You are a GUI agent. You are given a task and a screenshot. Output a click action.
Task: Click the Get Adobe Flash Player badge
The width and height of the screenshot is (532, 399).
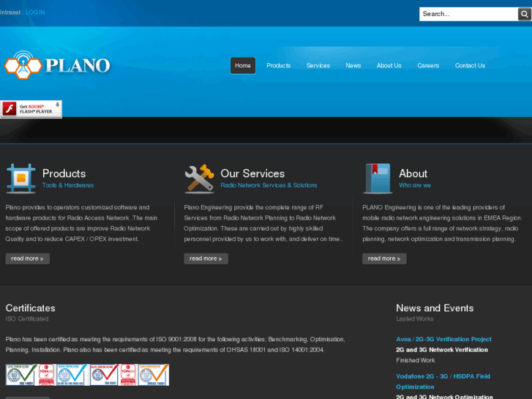coord(31,109)
